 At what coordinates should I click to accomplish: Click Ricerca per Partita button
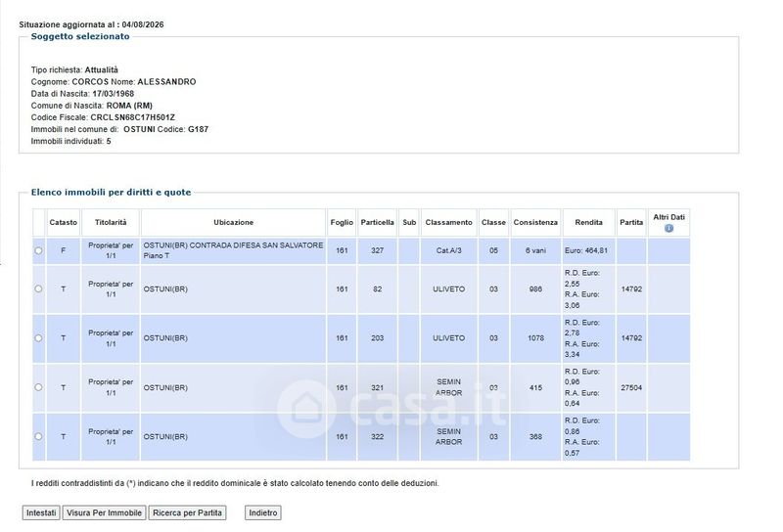187,512
